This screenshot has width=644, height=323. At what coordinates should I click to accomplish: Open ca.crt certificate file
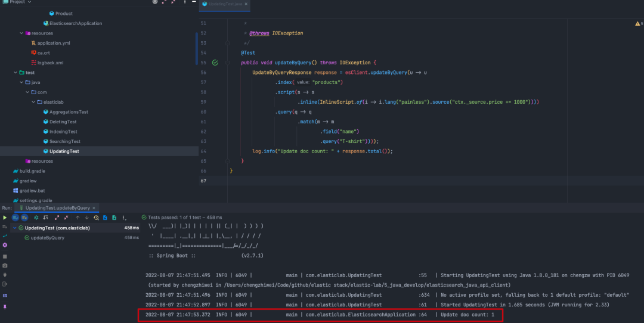point(41,53)
